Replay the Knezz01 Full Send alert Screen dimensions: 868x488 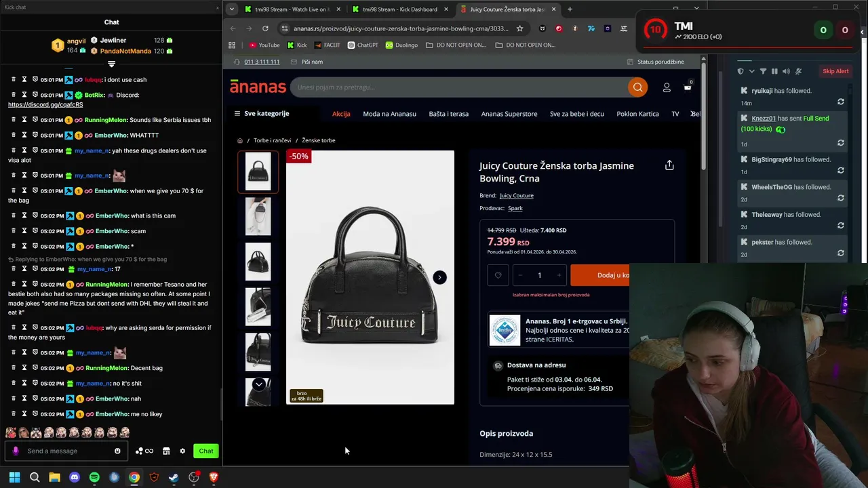[x=840, y=143]
